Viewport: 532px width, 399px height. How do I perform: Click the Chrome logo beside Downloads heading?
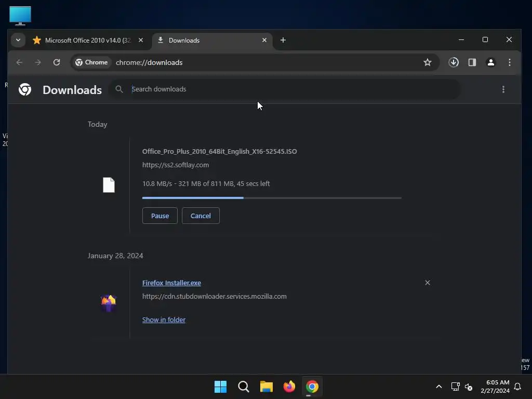point(25,89)
